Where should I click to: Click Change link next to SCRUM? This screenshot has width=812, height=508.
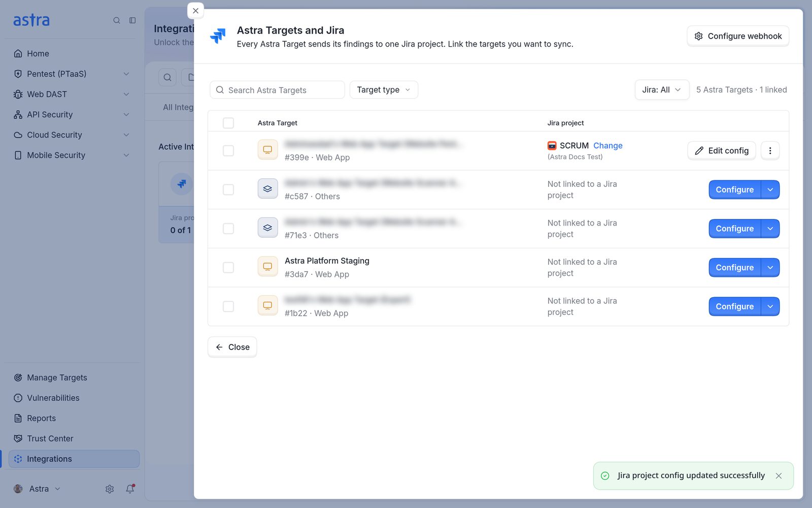point(608,145)
